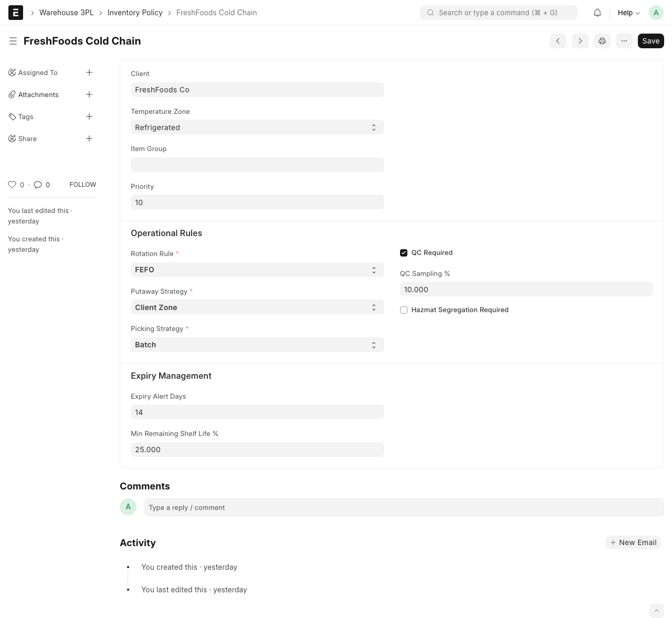
Task: Go to previous document arrow
Action: click(558, 41)
